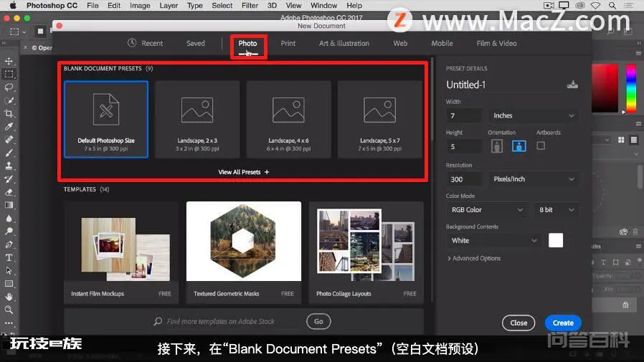Select the Blur tool
Viewport: 644px width, 362px height.
point(9,219)
